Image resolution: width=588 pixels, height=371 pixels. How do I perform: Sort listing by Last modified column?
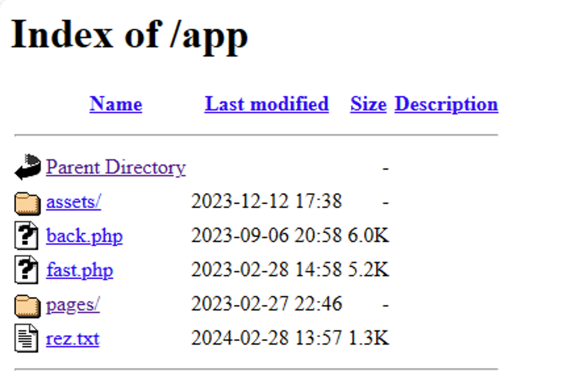267,104
